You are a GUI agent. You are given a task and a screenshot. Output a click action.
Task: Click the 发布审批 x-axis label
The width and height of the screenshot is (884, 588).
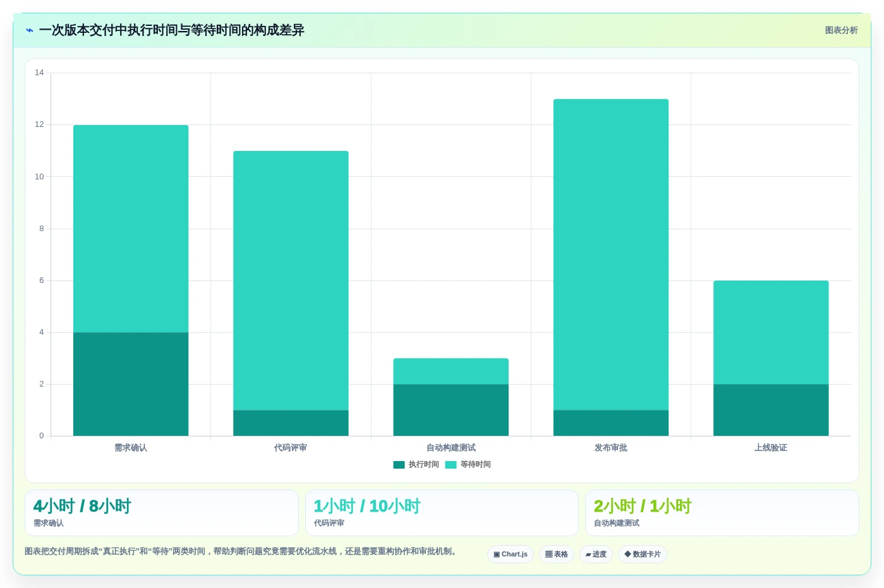point(611,448)
